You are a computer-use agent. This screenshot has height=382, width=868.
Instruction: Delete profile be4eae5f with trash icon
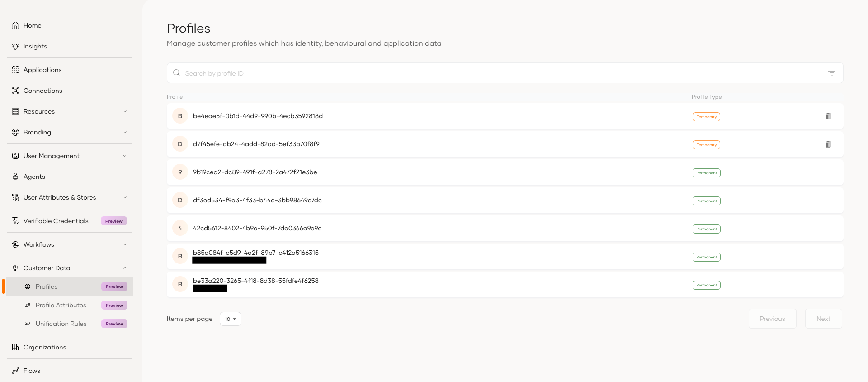click(828, 116)
